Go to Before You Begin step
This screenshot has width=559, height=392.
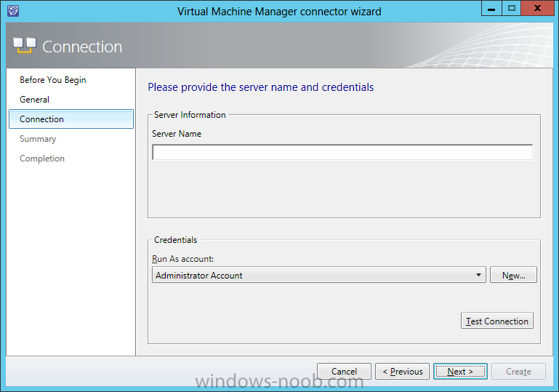tap(53, 80)
